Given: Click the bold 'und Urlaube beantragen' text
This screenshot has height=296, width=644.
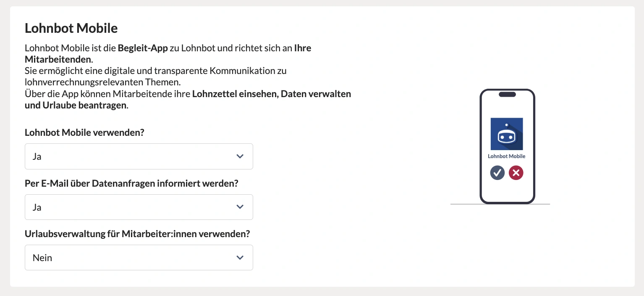Looking at the screenshot, I should click(x=76, y=105).
